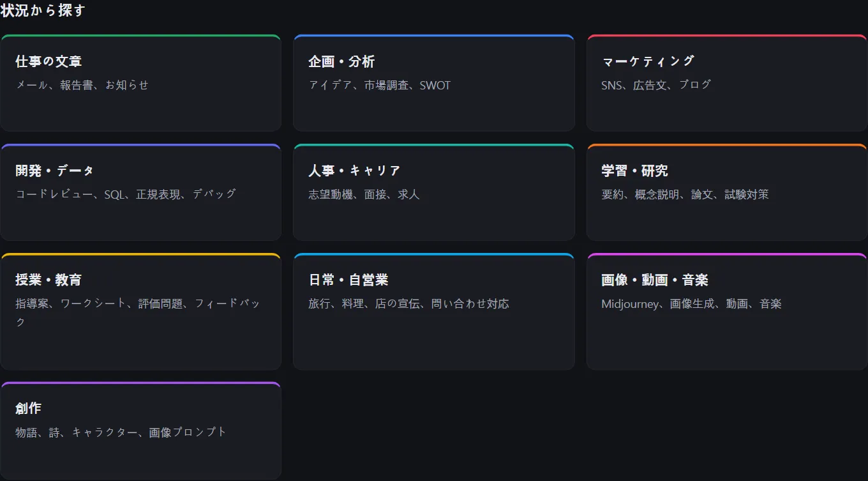Click the 要約、概念説明、論文、試験対策 text
This screenshot has width=868, height=481.
click(685, 194)
